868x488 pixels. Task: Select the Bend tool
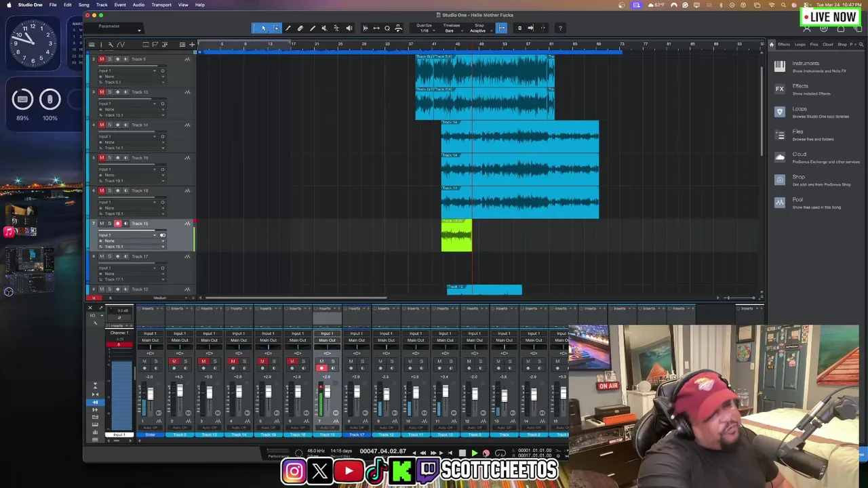(x=336, y=28)
